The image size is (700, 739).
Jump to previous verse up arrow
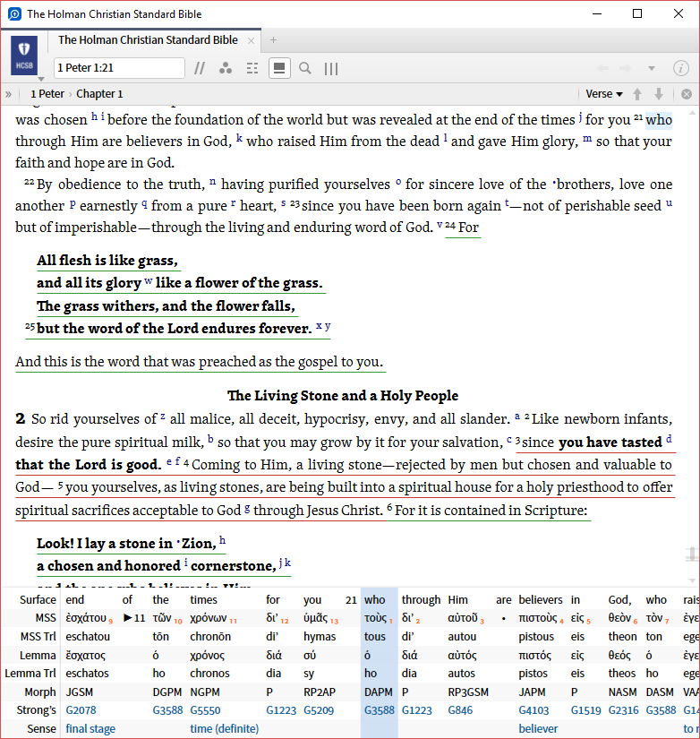click(637, 94)
